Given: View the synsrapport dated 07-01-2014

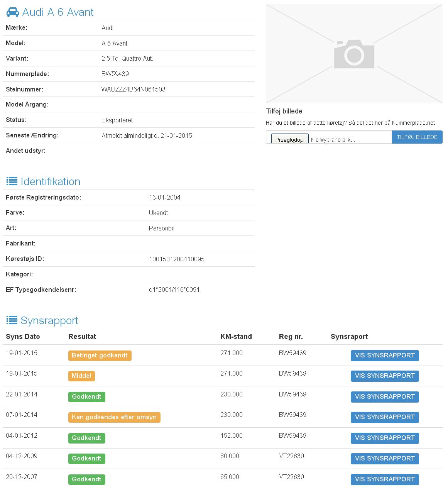Looking at the screenshot, I should coord(385,417).
